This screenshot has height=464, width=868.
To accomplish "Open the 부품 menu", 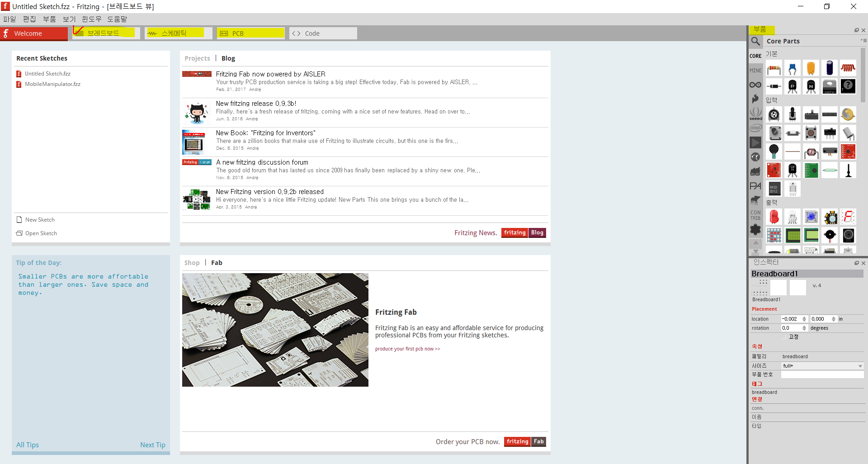I will click(49, 19).
